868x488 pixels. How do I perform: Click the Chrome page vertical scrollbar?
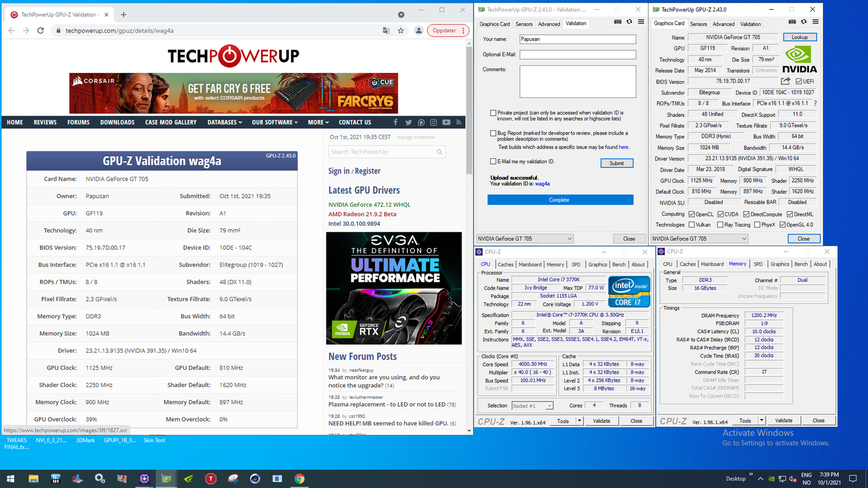tap(469, 111)
